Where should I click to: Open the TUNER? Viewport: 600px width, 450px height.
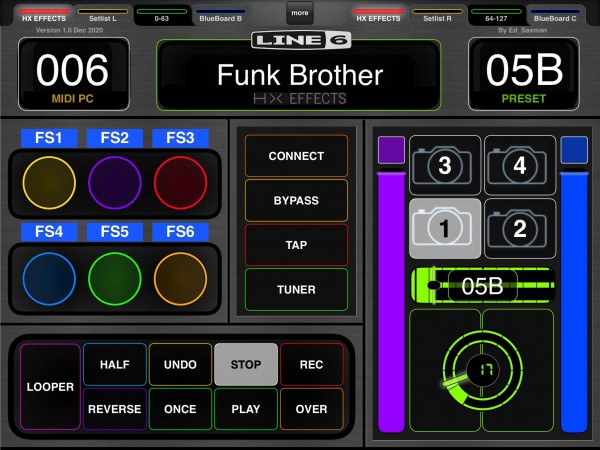point(296,290)
